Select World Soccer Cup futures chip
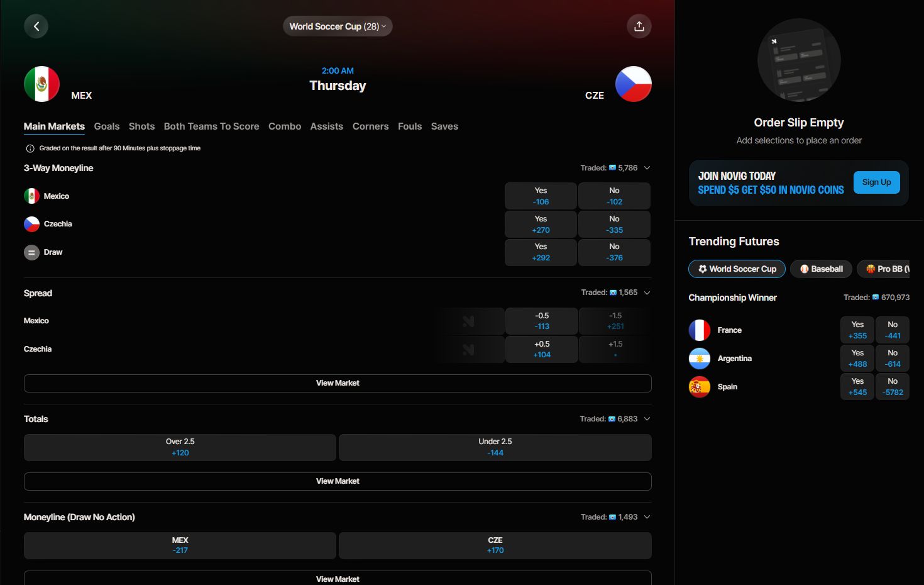 (737, 269)
